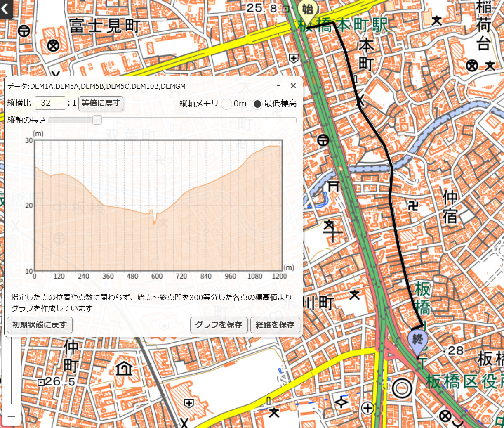This screenshot has height=428, width=504.
Task: Minimize the elevation profile dialog
Action: [x=278, y=85]
